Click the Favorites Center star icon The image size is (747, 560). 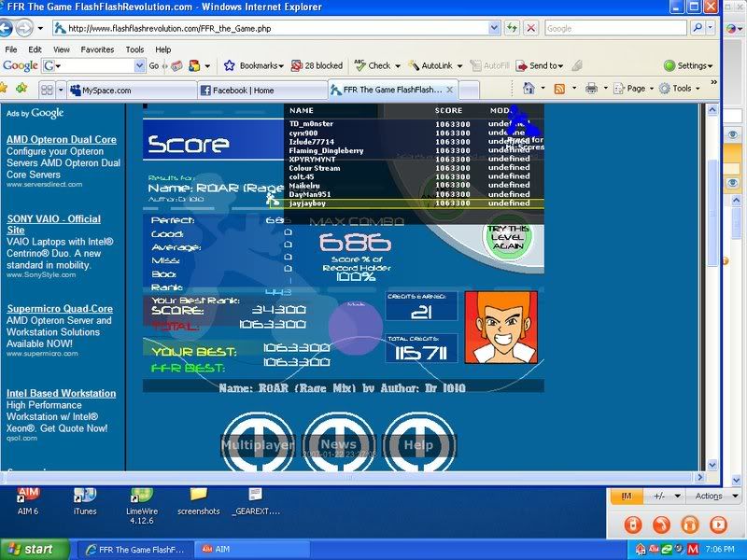coord(4,88)
